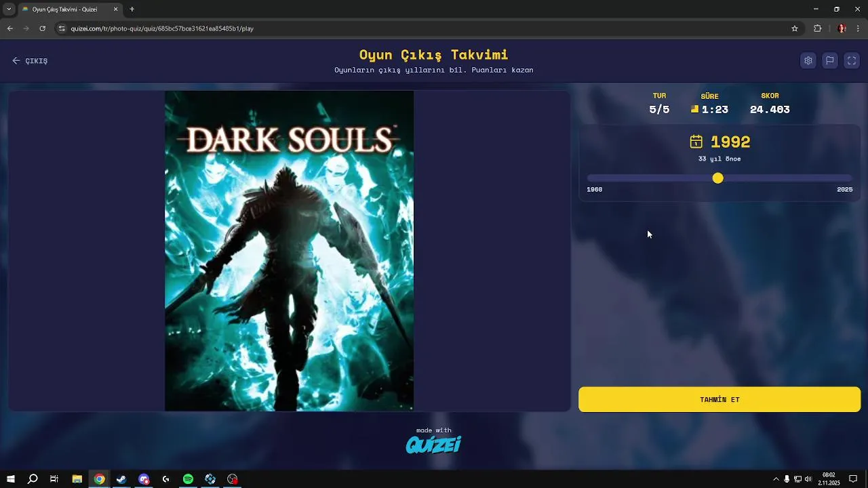Open Steam from the taskbar
868x488 pixels.
click(121, 479)
